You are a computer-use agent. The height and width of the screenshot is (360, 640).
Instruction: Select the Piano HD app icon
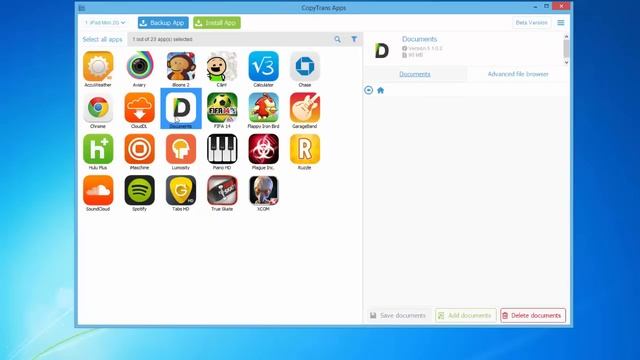(x=222, y=149)
